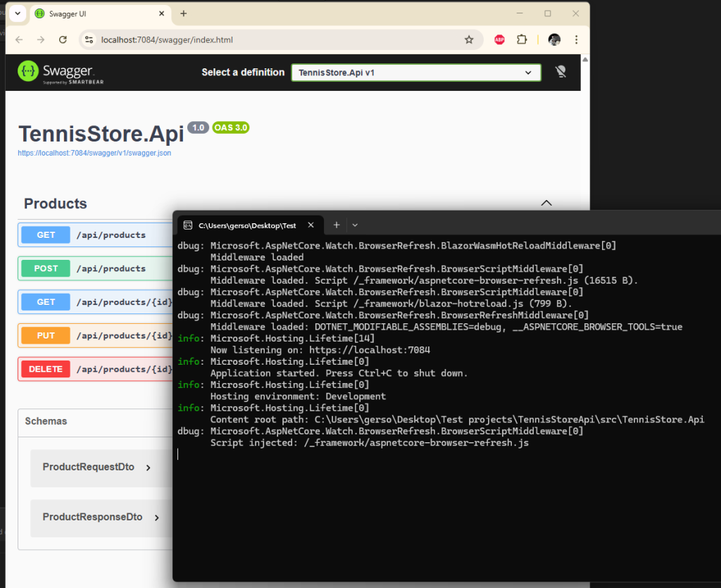This screenshot has width=721, height=588.
Task: Click the browser back arrow
Action: (x=19, y=40)
